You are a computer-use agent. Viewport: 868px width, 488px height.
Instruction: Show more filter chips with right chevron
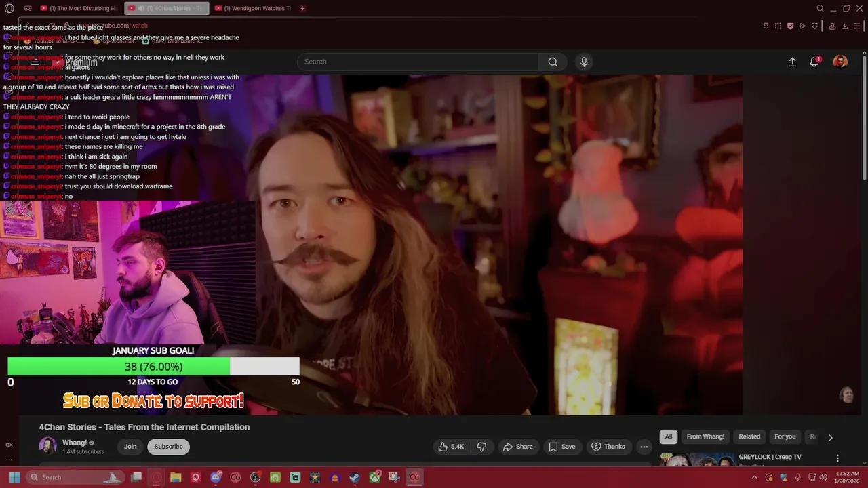tap(830, 437)
